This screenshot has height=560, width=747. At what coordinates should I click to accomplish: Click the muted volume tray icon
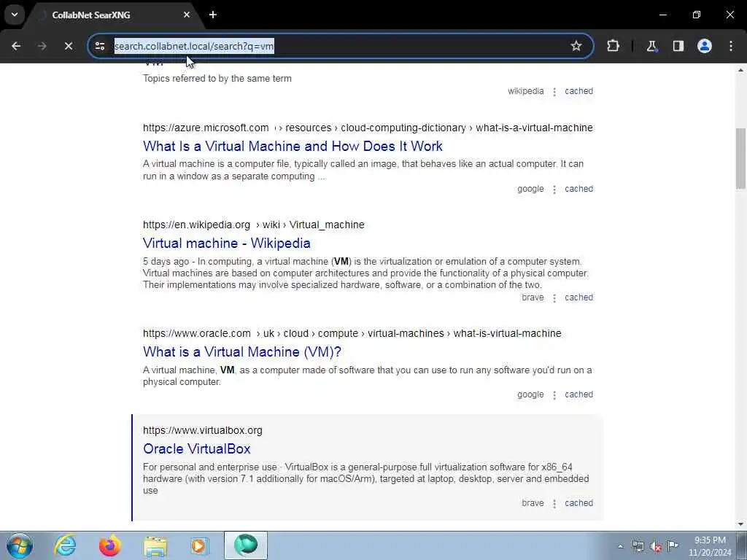click(x=656, y=546)
